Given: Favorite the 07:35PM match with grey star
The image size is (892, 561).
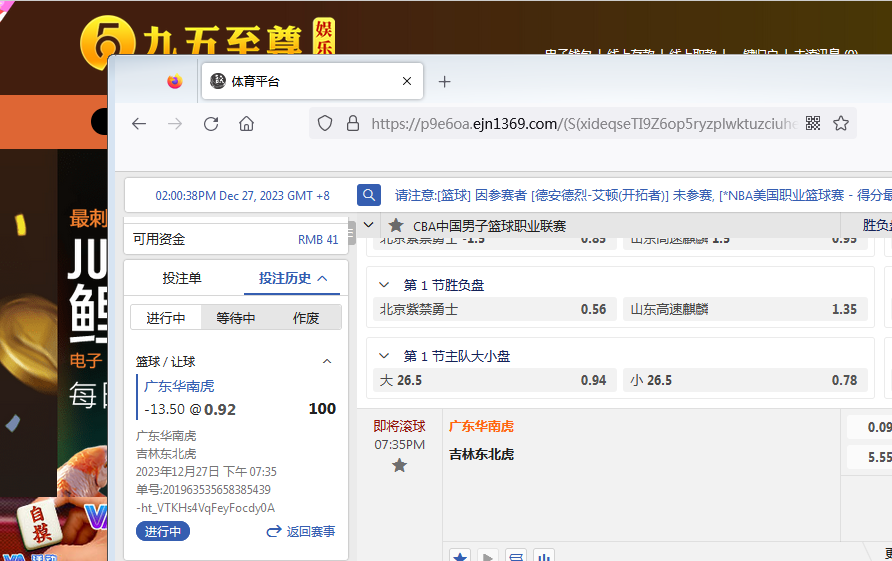Looking at the screenshot, I should 399,465.
